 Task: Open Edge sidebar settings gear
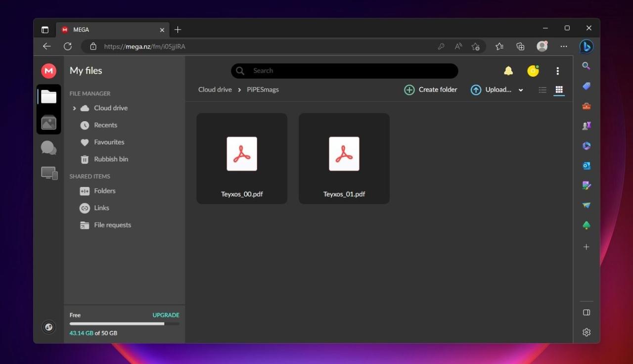pos(587,332)
